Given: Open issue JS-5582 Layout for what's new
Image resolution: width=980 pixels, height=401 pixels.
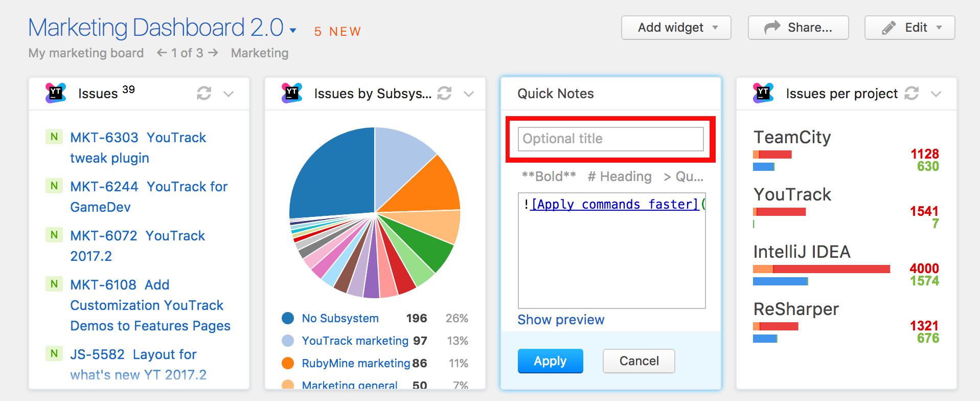Looking at the screenshot, I should [x=139, y=365].
